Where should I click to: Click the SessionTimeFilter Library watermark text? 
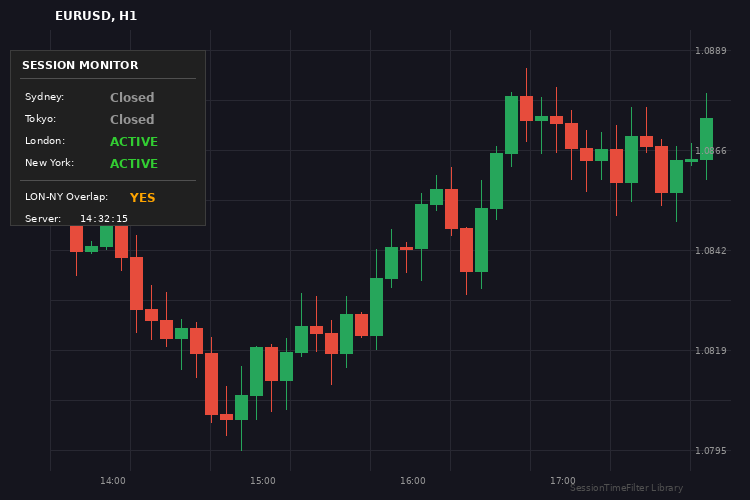click(x=627, y=489)
